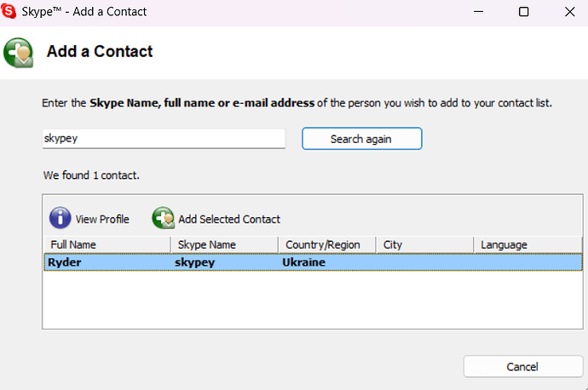Click the Skype logo in title bar

(x=9, y=11)
